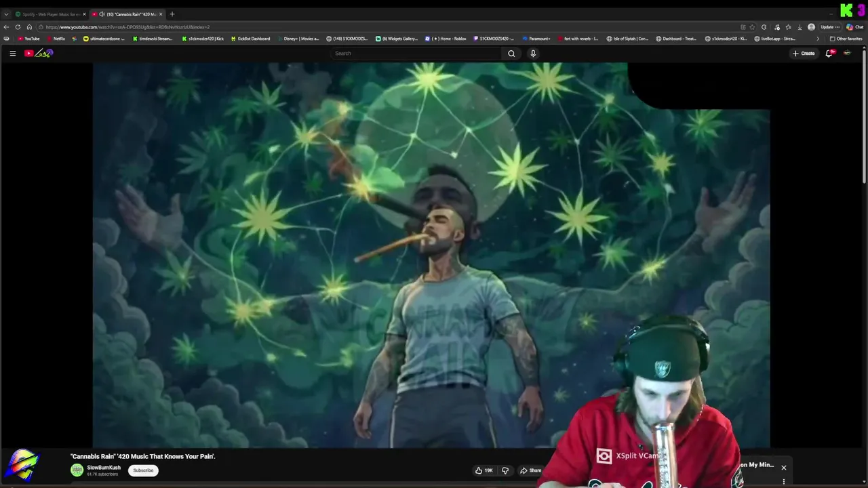
Task: Open the fart with reverb bookmark
Action: [578, 39]
